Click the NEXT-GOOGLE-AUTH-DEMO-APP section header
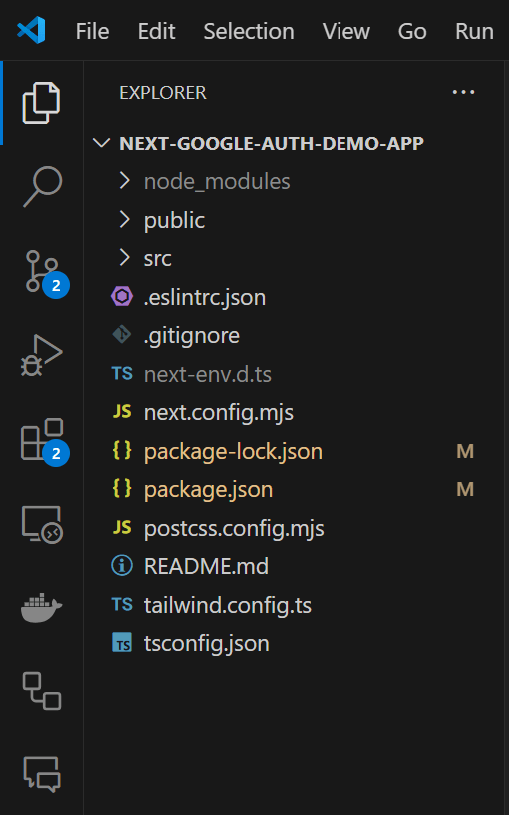 pyautogui.click(x=271, y=143)
